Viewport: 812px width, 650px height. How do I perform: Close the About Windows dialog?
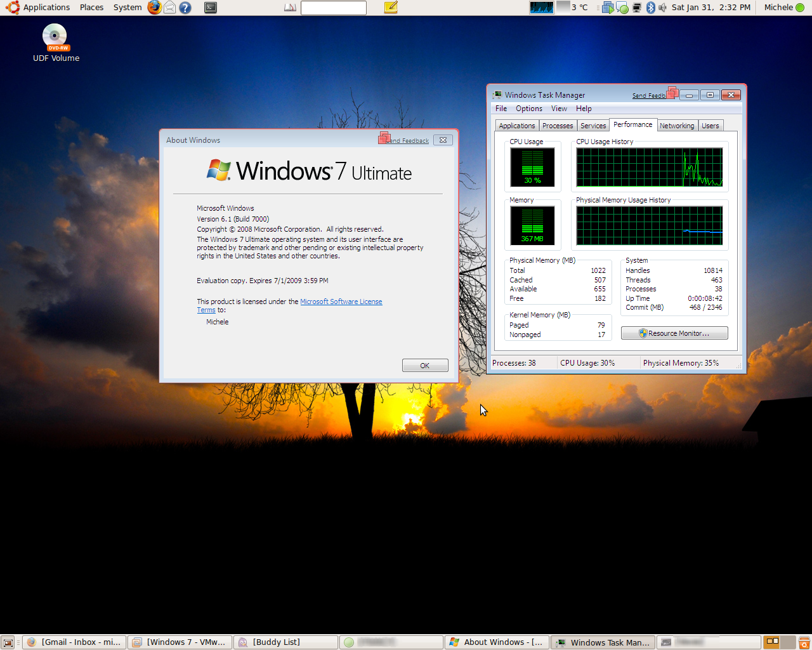[x=443, y=140]
